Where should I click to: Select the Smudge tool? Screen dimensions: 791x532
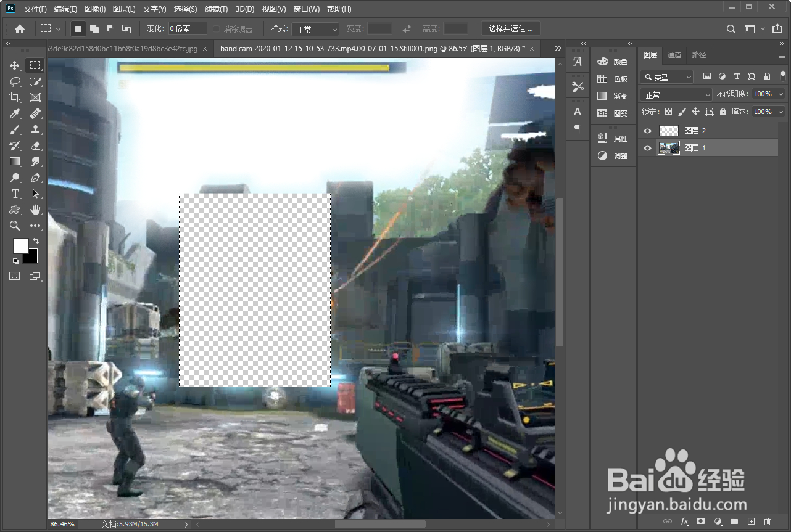35,162
